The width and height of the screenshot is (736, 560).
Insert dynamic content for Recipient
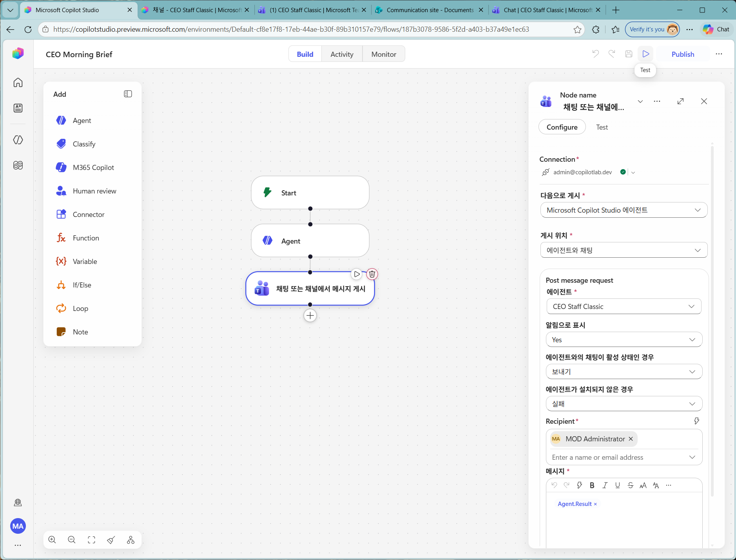pyautogui.click(x=696, y=421)
